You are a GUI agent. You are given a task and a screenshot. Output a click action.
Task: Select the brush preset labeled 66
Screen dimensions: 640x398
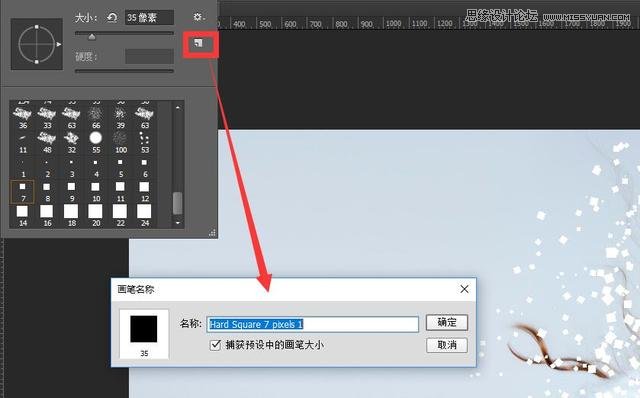(x=96, y=117)
